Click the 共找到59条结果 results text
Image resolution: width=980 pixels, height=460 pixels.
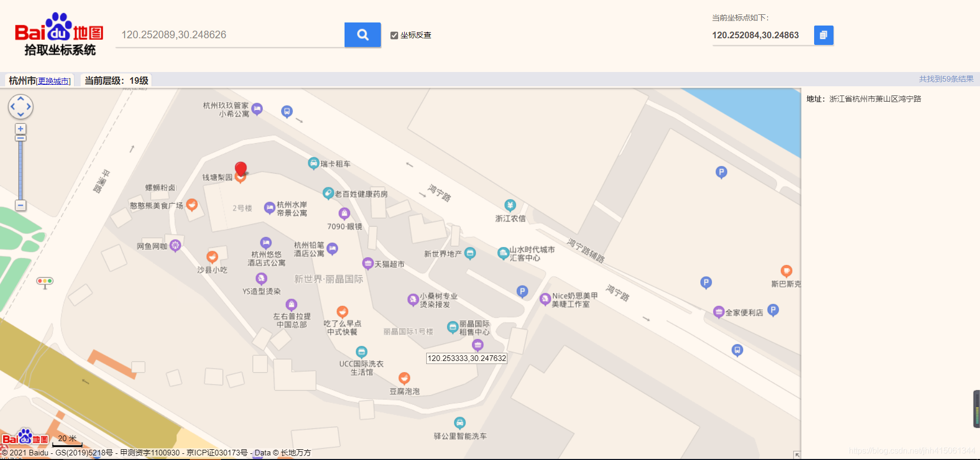click(946, 79)
